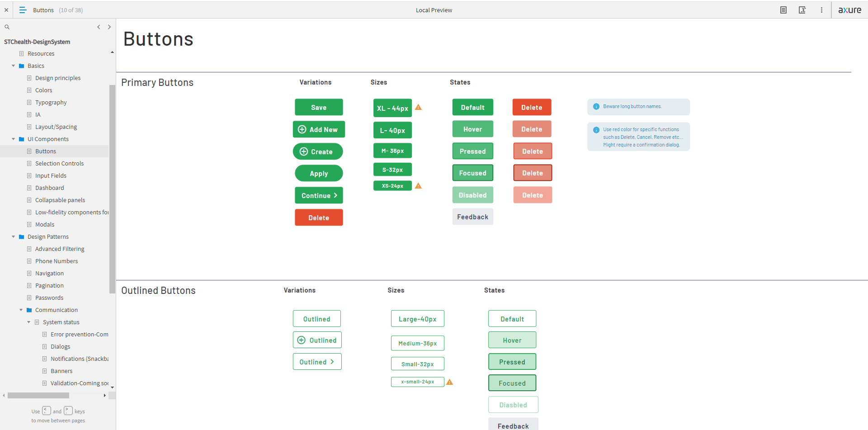Click the three-dot more options icon
The image size is (868, 430).
coord(821,10)
